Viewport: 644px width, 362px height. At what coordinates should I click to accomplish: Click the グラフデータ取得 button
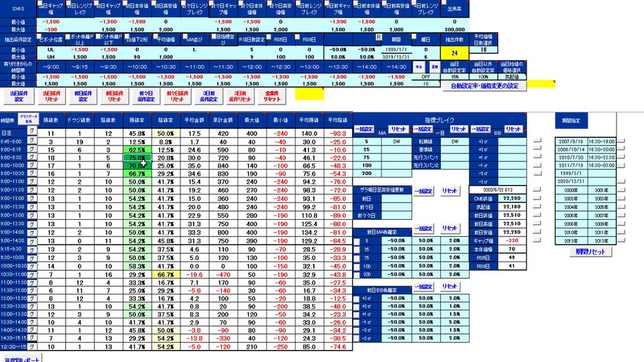[28, 119]
